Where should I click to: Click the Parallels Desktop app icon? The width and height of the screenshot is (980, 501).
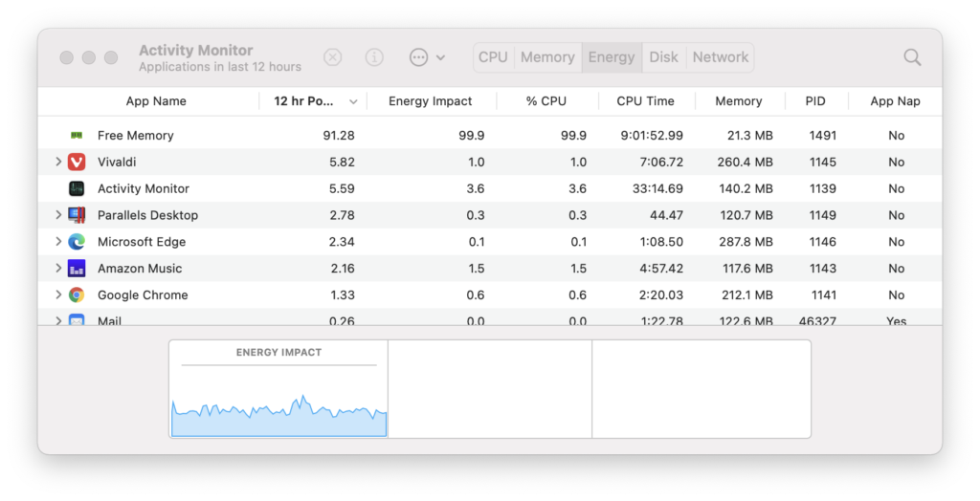78,215
